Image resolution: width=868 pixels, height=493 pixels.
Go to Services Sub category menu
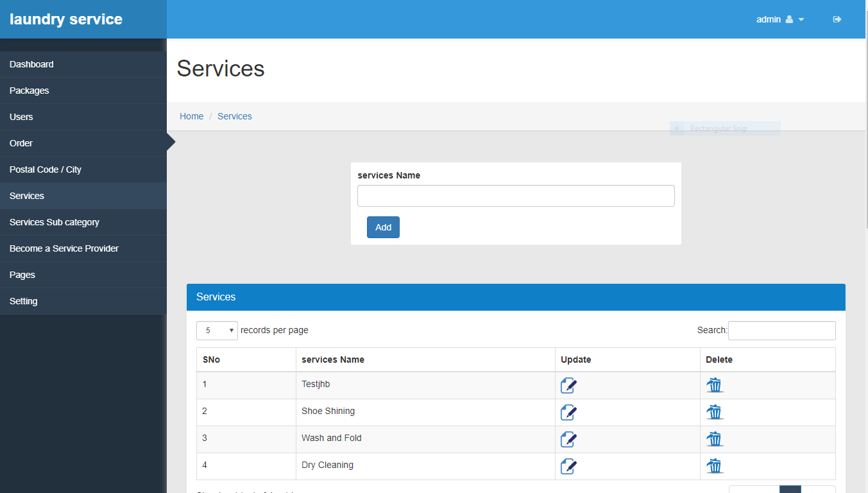[x=55, y=222]
